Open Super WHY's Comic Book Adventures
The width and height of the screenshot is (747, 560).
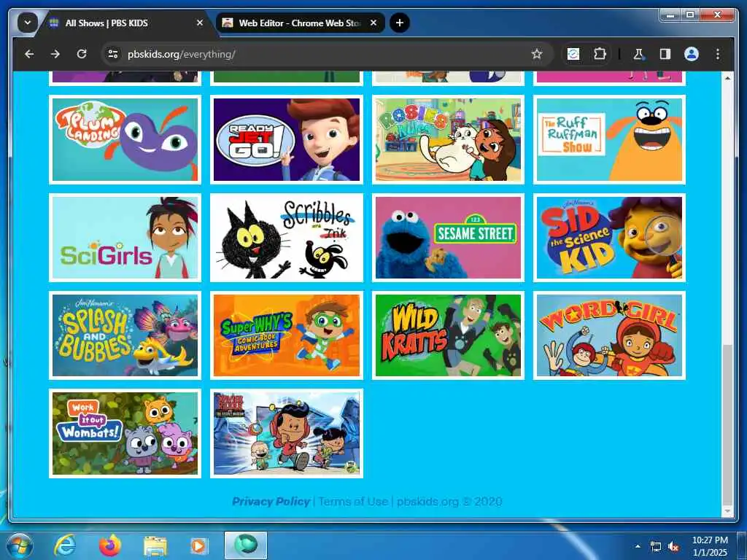click(286, 335)
